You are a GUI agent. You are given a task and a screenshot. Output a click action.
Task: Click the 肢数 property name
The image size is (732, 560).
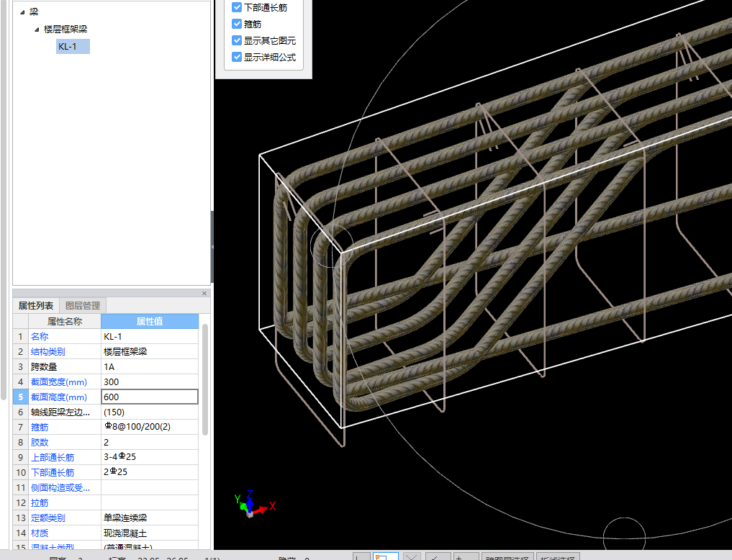pyautogui.click(x=40, y=443)
